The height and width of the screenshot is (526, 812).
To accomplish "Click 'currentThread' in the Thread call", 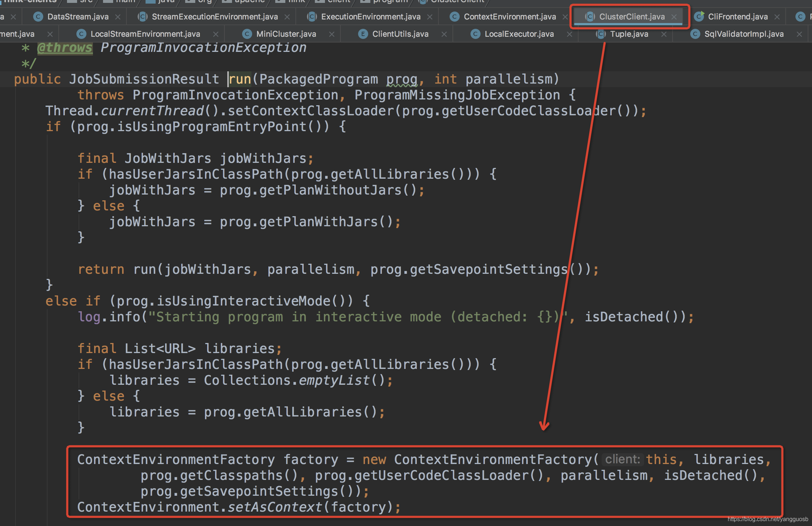I will (152, 111).
